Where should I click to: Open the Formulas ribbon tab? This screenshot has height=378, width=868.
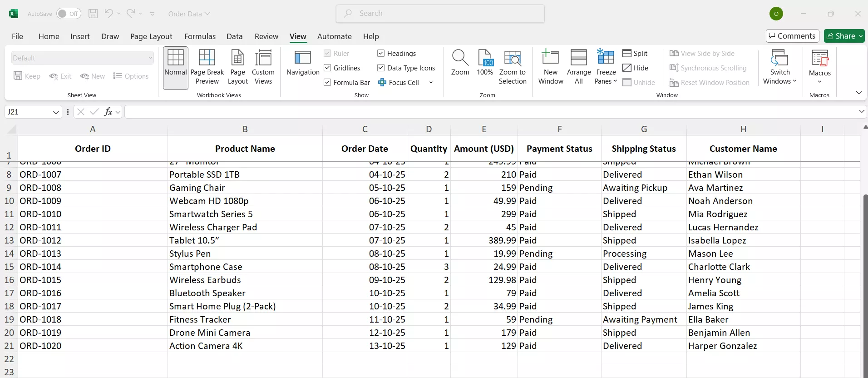(200, 36)
